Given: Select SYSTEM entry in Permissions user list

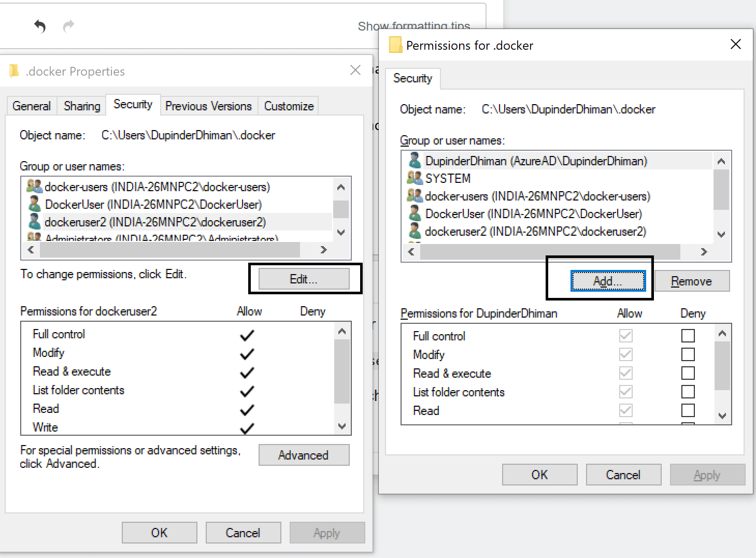Looking at the screenshot, I should (x=448, y=179).
